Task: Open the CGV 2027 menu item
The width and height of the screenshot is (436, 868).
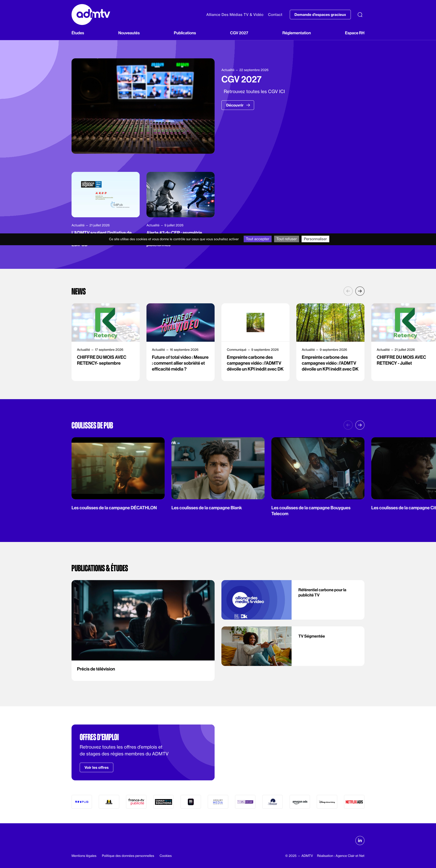Action: pos(239,33)
